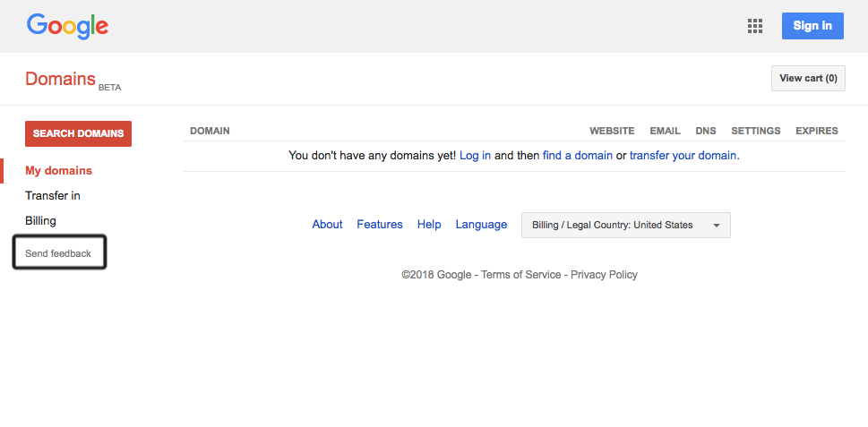Viewport: 868px width, 427px height.
Task: Open the About footer link
Action: click(x=327, y=225)
